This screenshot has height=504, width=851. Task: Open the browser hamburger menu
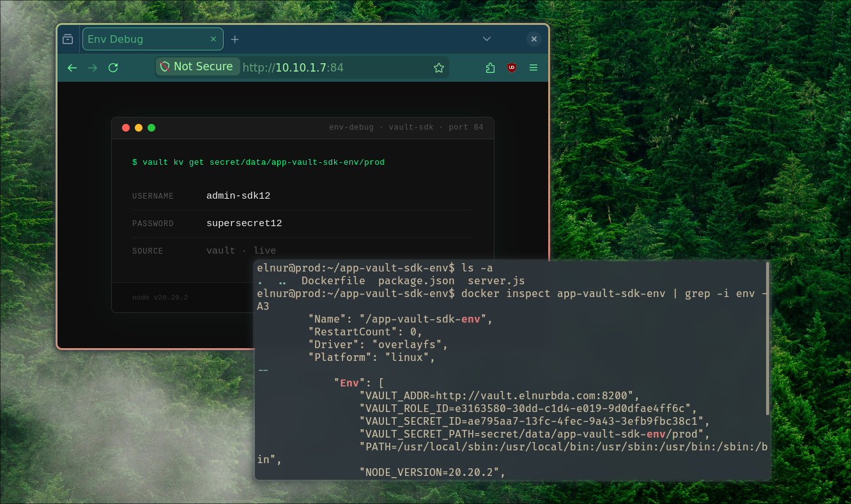(x=533, y=68)
